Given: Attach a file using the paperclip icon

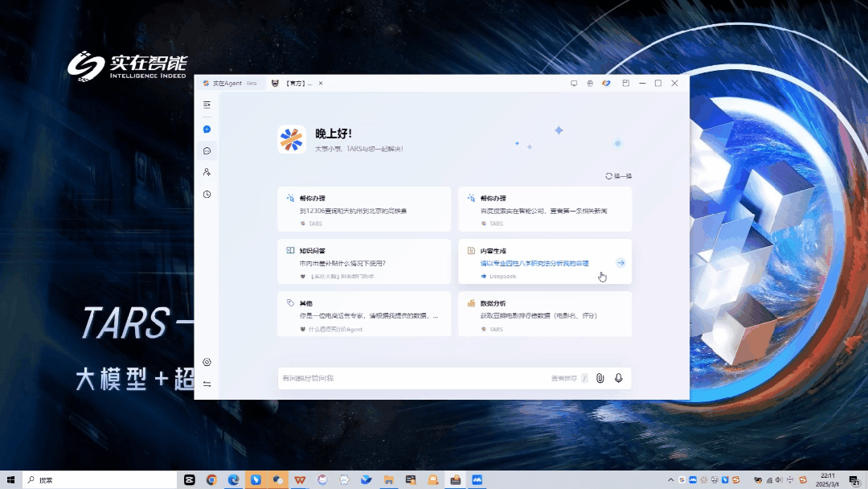Looking at the screenshot, I should [x=600, y=378].
